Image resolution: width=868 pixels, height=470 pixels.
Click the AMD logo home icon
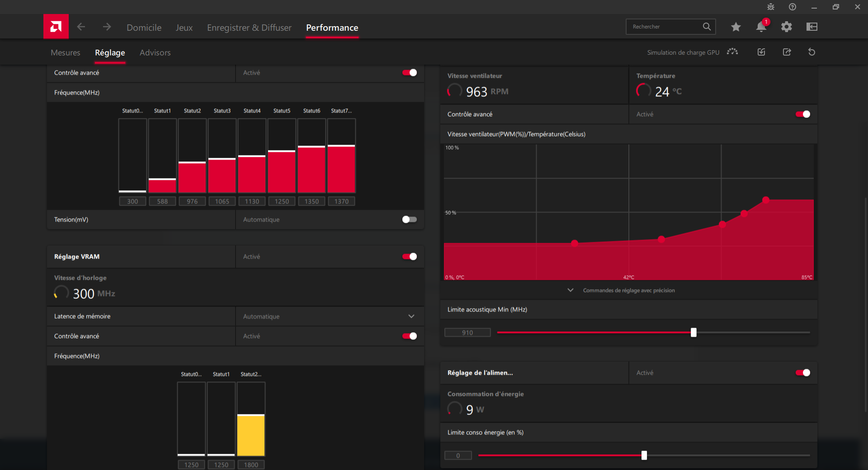(x=56, y=27)
